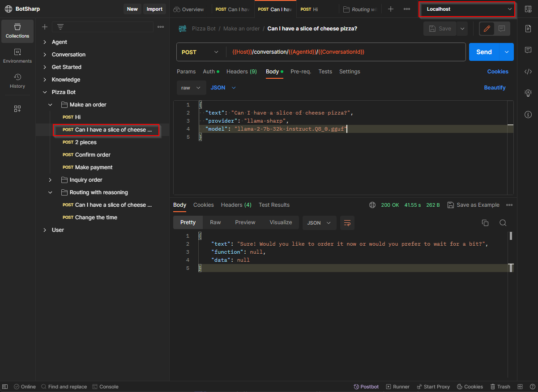The height and width of the screenshot is (392, 538).
Task: Open the collections panel more options ellipsis
Action: pos(161,27)
